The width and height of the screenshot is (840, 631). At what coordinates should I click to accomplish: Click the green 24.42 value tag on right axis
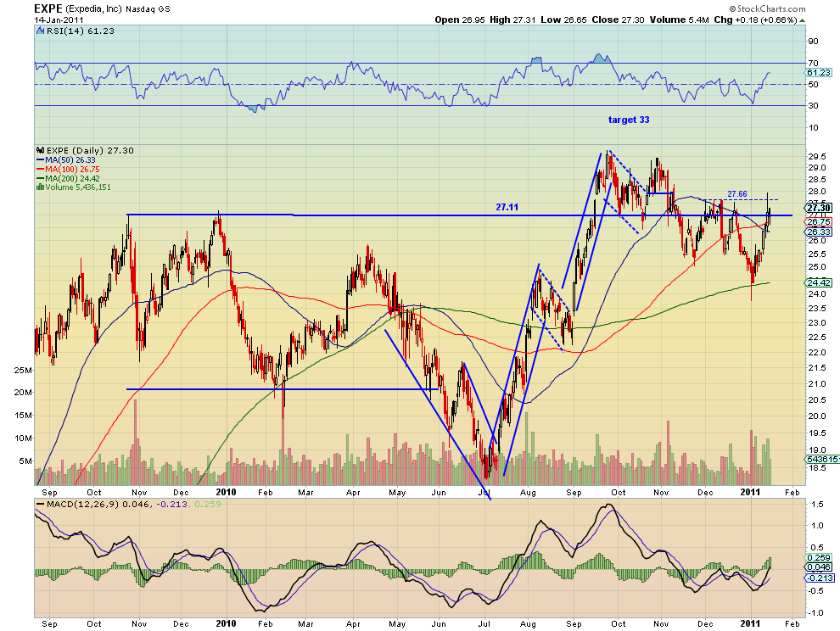[x=819, y=282]
